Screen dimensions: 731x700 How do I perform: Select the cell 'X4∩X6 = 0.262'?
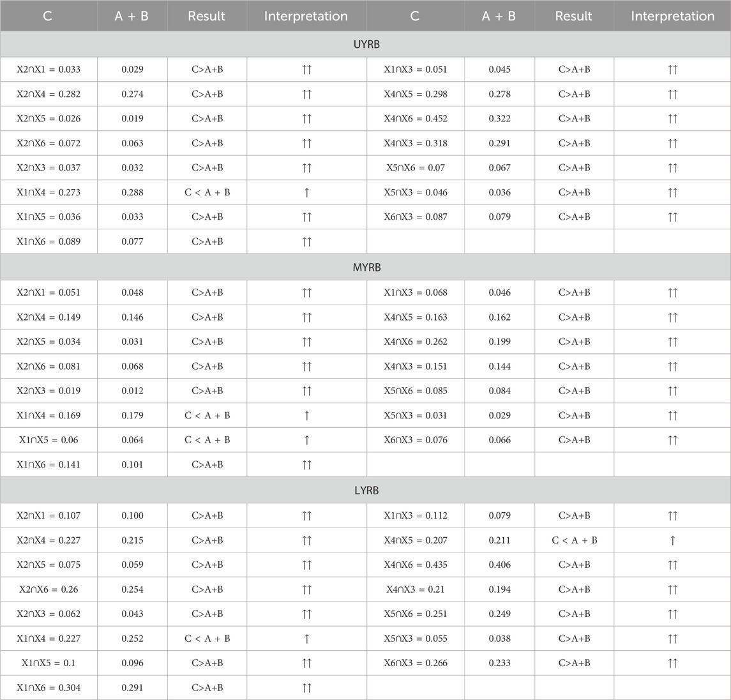[416, 341]
